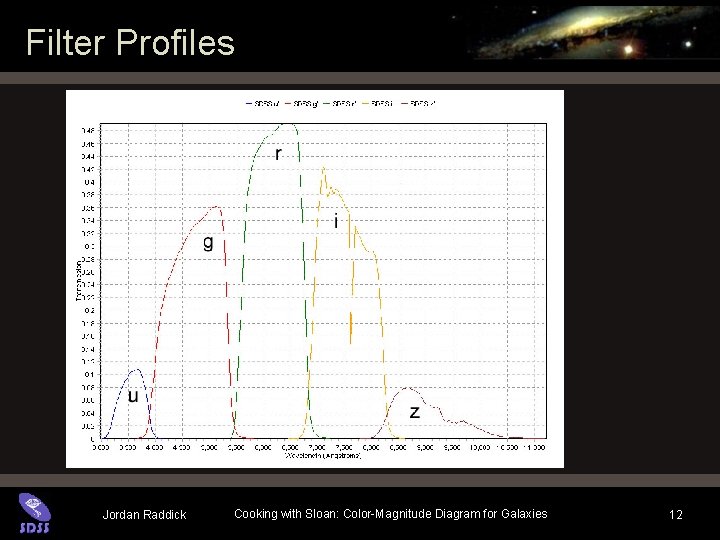
Task: Click the footer text "Cooking with Sloan: Color-Magnitude Diagram for Galaxies"
Action: [x=390, y=514]
